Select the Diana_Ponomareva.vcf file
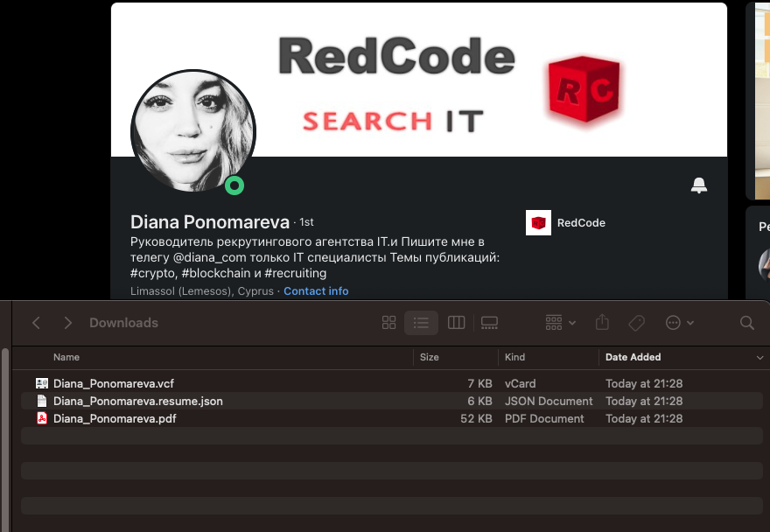This screenshot has width=770, height=532. point(391,383)
